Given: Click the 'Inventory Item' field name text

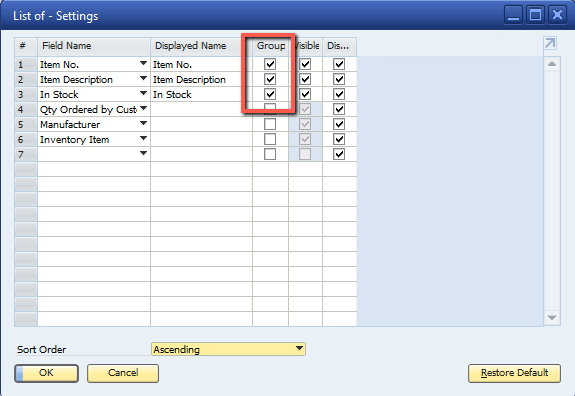Looking at the screenshot, I should pos(74,140).
